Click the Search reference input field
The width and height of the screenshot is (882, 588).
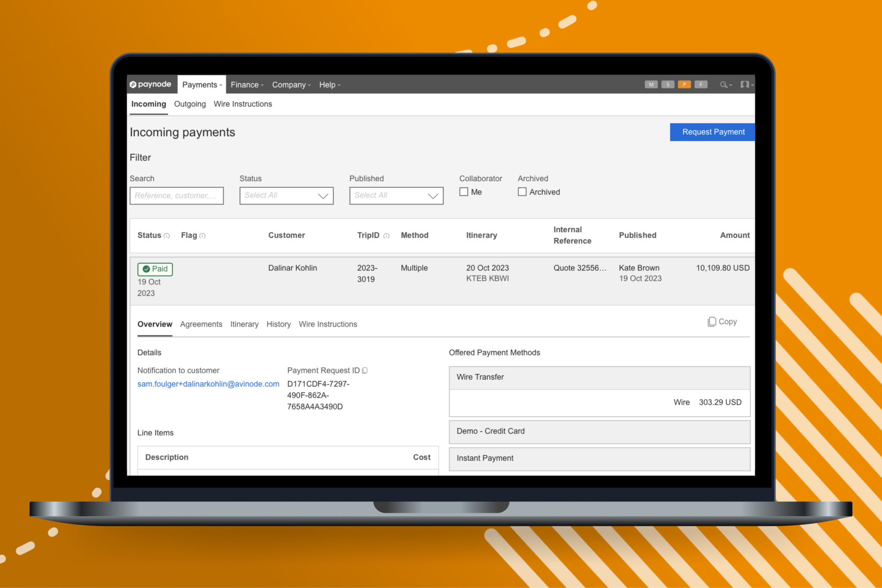coord(177,195)
